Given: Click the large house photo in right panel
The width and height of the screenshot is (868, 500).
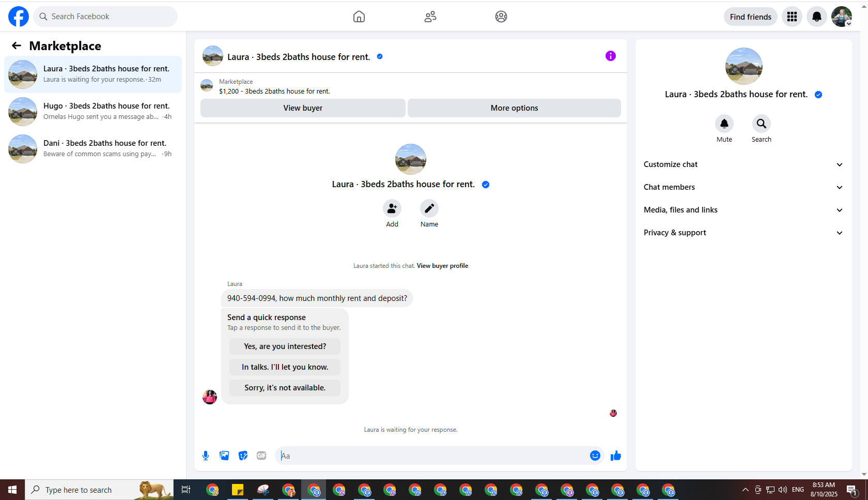Looking at the screenshot, I should pos(744,66).
